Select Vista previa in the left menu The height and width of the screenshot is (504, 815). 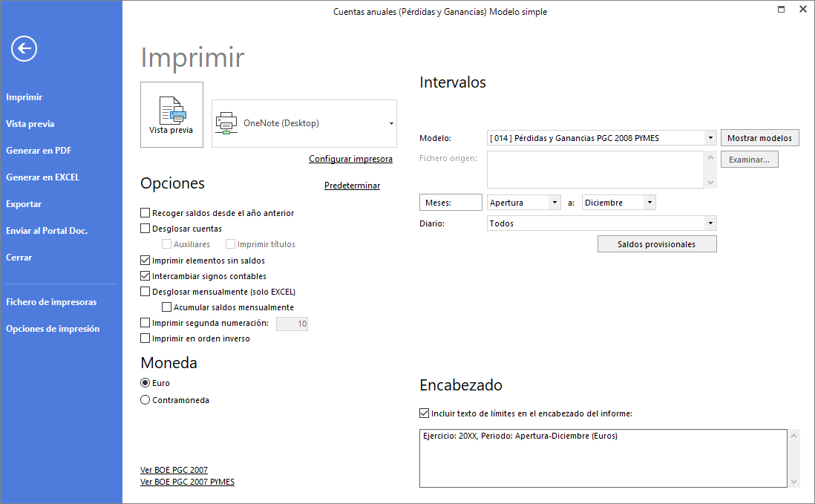[x=30, y=124]
